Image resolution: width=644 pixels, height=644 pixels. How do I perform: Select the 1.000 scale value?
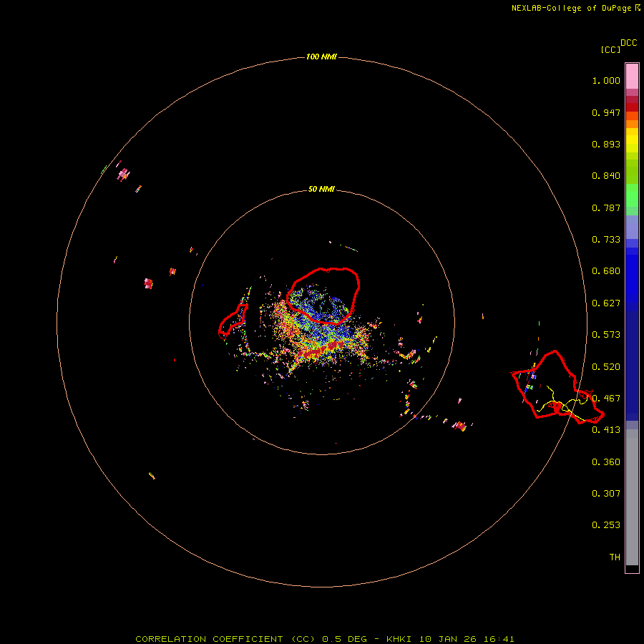coord(606,80)
